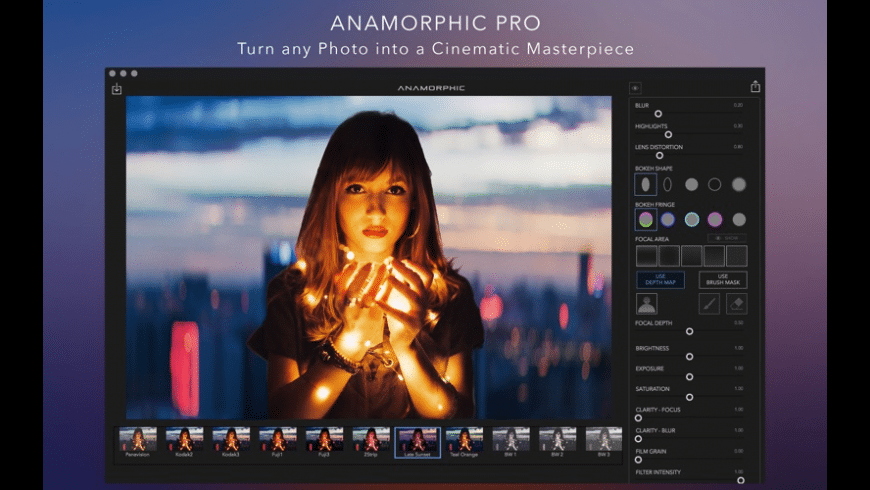This screenshot has width=870, height=490.
Task: Click the Highlights value 0.30
Action: coord(738,126)
